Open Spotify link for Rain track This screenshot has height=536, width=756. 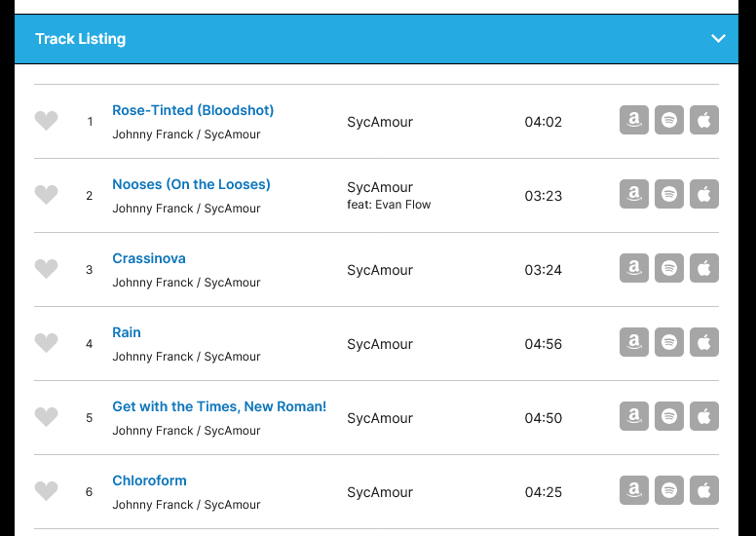pos(669,343)
